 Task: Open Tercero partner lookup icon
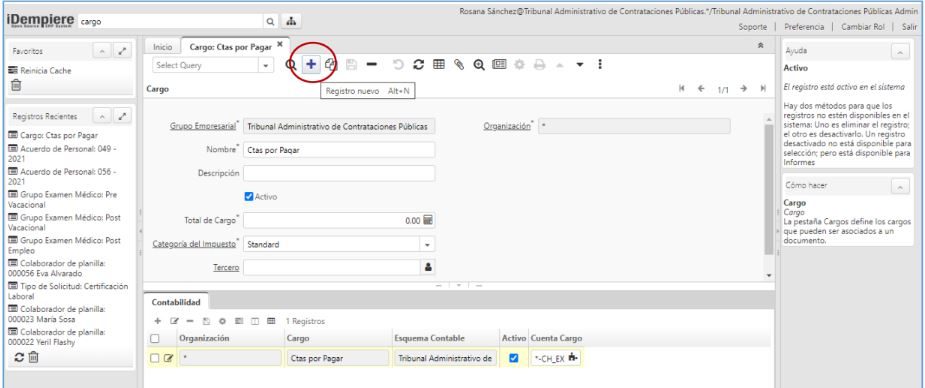click(x=429, y=267)
